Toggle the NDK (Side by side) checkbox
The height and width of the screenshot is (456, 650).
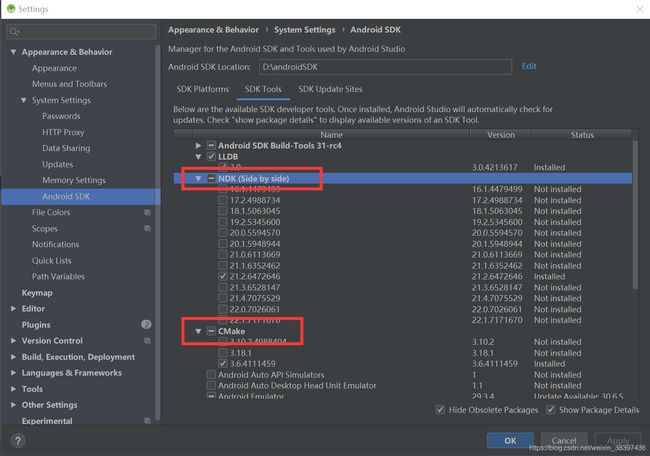point(211,178)
